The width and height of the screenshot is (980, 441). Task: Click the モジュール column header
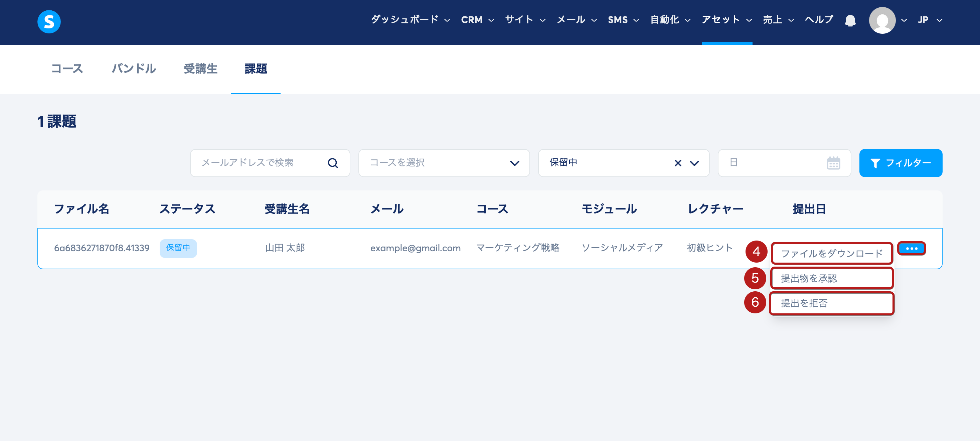(609, 209)
